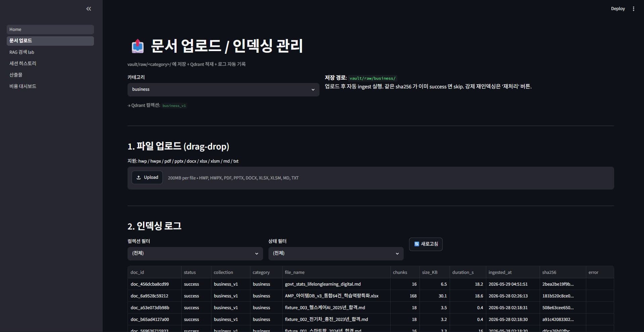644x332 pixels.
Task: Click file govt_stats_lifelonglearning_digital.md
Action: (336, 284)
